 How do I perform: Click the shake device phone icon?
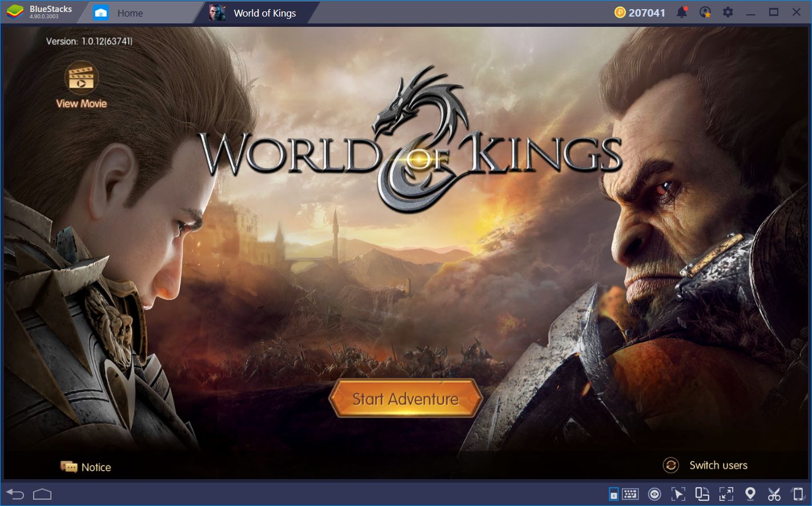(798, 494)
